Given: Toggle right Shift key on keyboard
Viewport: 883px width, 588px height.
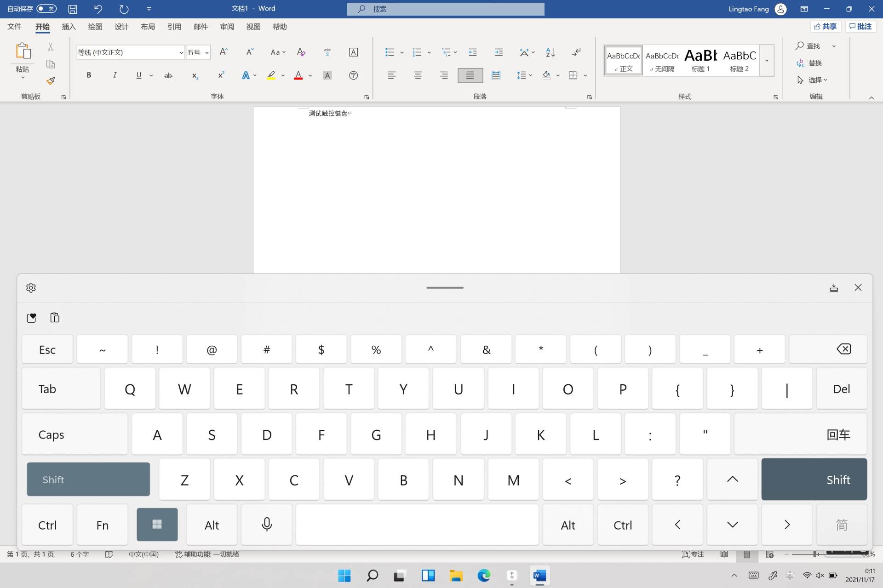Looking at the screenshot, I should pos(814,480).
